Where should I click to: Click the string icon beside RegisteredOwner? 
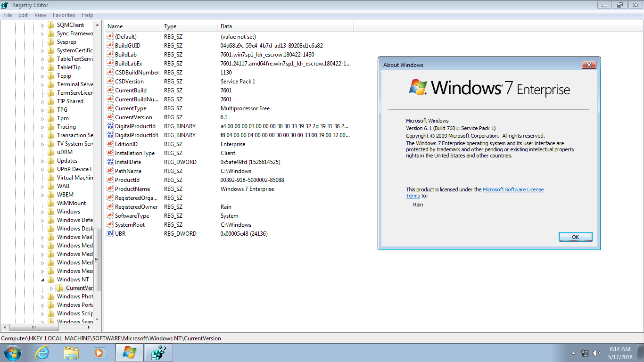(x=111, y=207)
